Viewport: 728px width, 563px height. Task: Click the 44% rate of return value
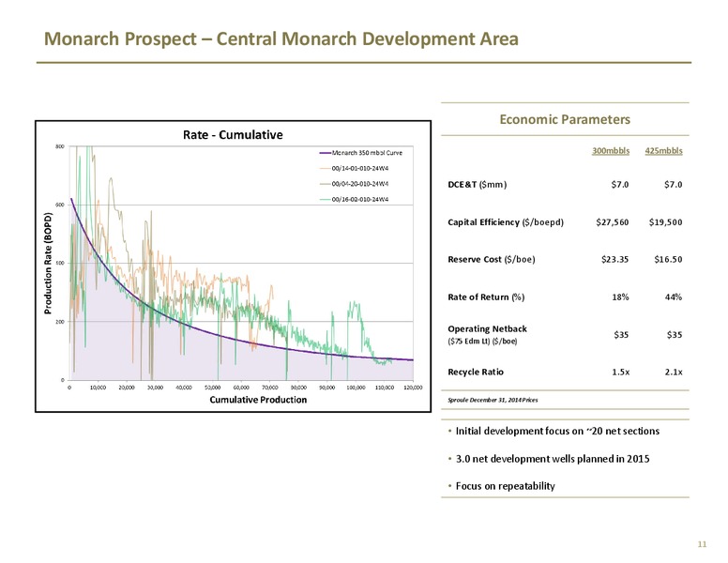point(674,297)
